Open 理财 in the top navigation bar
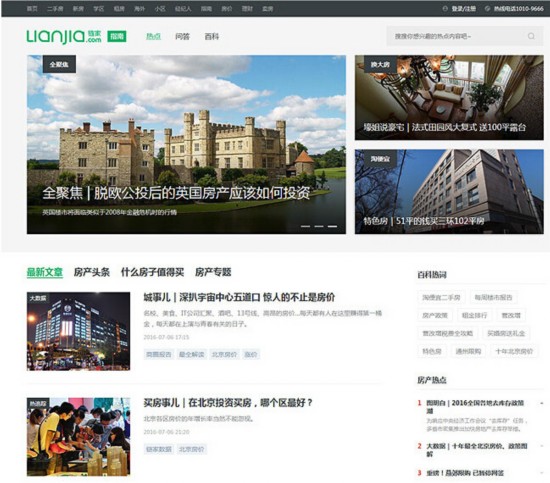Screen dimensions: 550x483 pos(247,8)
